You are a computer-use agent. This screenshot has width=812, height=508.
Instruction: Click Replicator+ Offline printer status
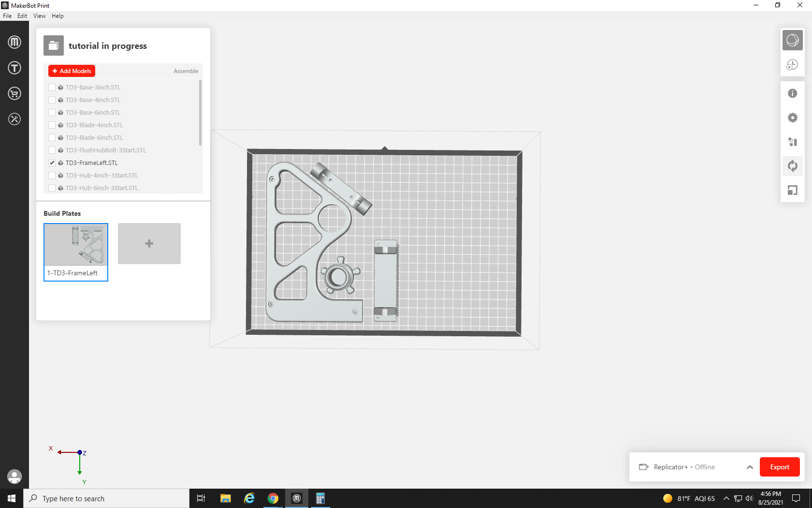click(x=684, y=467)
